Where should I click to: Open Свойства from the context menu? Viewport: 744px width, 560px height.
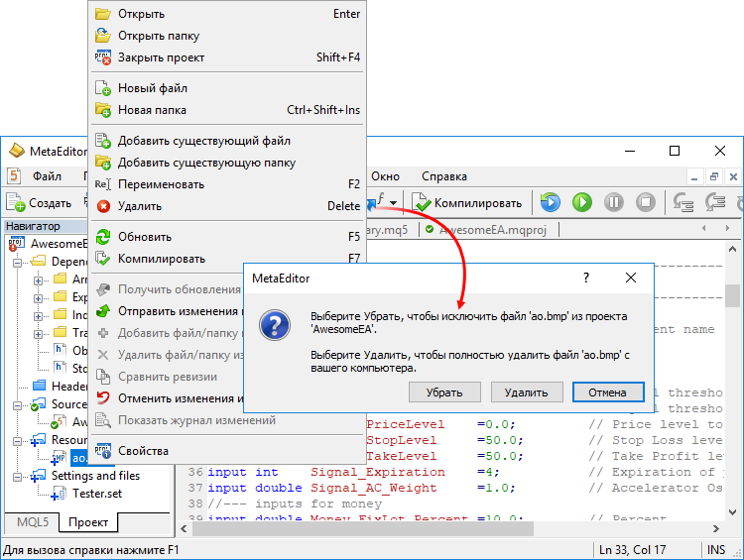pyautogui.click(x=227, y=451)
